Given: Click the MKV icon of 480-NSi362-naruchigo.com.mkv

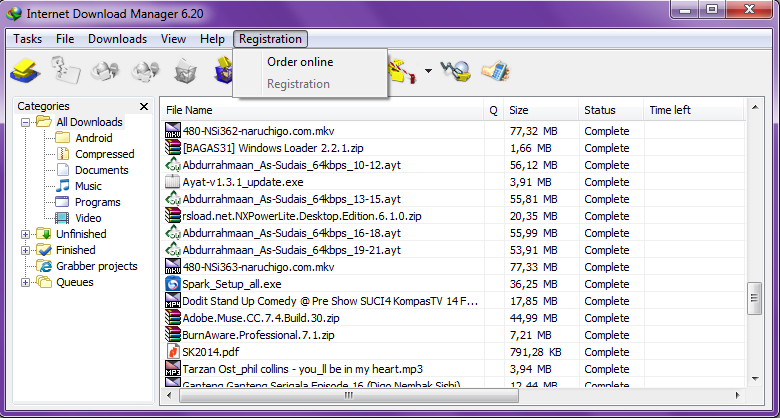Looking at the screenshot, I should pyautogui.click(x=173, y=131).
